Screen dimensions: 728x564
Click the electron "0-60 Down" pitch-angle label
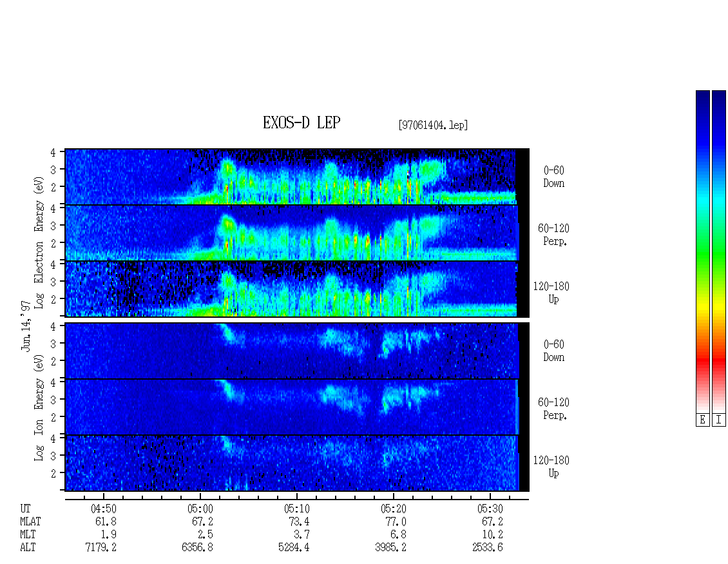pos(554,177)
